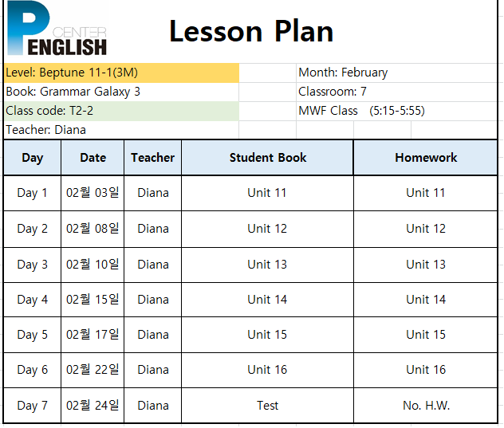Image resolution: width=504 pixels, height=428 pixels.
Task: Click Unit 13 in Student Book column
Action: point(267,265)
